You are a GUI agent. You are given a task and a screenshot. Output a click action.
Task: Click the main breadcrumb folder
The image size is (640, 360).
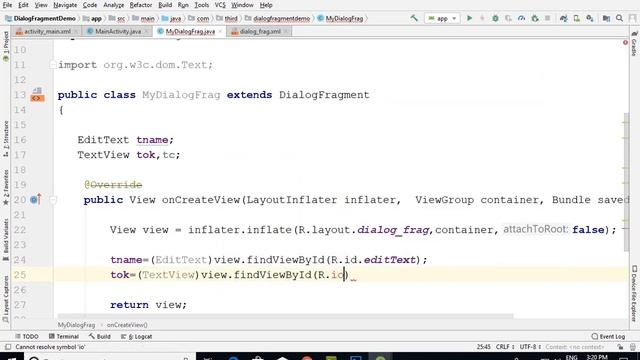143,18
